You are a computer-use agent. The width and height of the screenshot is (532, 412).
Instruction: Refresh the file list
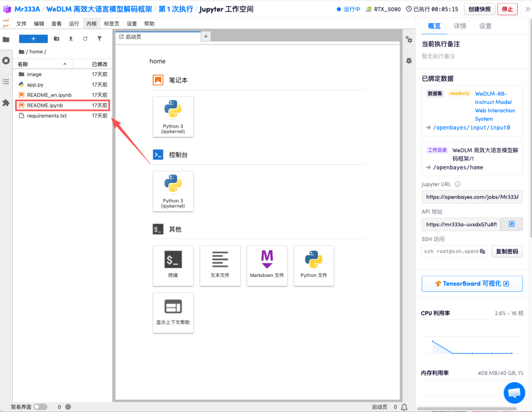[85, 39]
